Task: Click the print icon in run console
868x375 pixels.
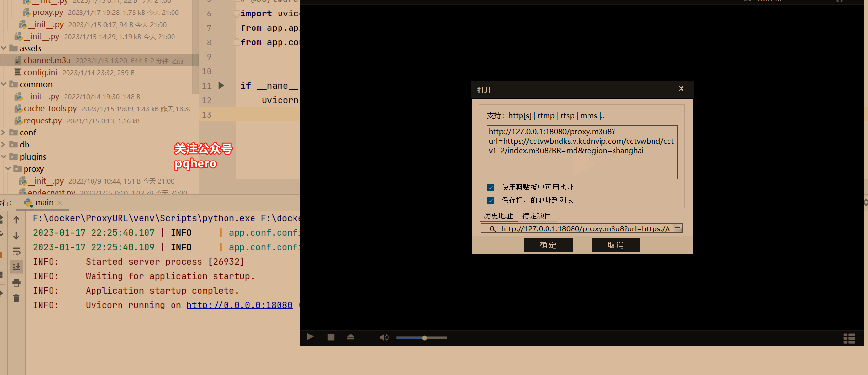Action: tap(16, 282)
